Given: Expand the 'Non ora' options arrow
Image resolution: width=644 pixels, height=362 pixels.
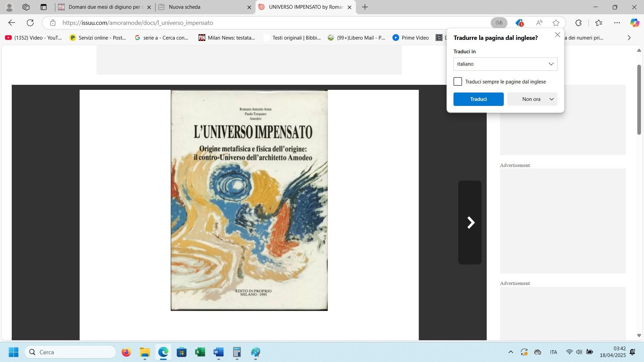Looking at the screenshot, I should tap(551, 99).
